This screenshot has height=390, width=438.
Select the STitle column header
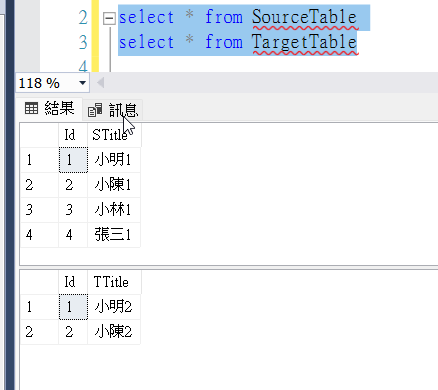pos(114,135)
